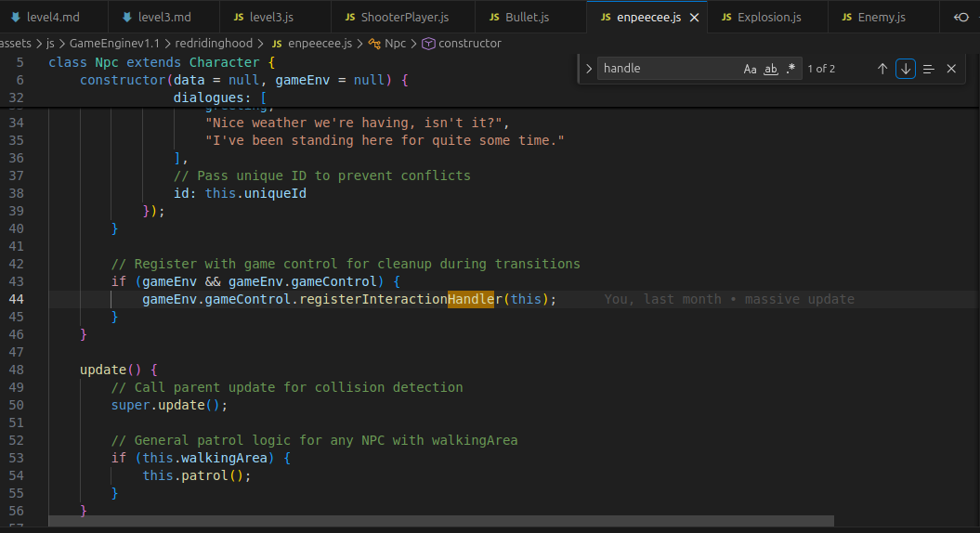The height and width of the screenshot is (533, 980).
Task: Open the level3.md tab
Action: pyautogui.click(x=164, y=17)
